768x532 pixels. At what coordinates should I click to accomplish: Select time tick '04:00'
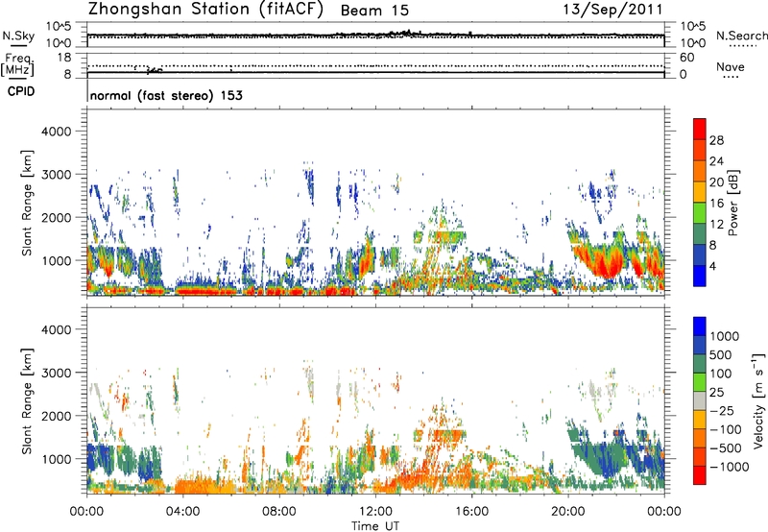click(183, 512)
